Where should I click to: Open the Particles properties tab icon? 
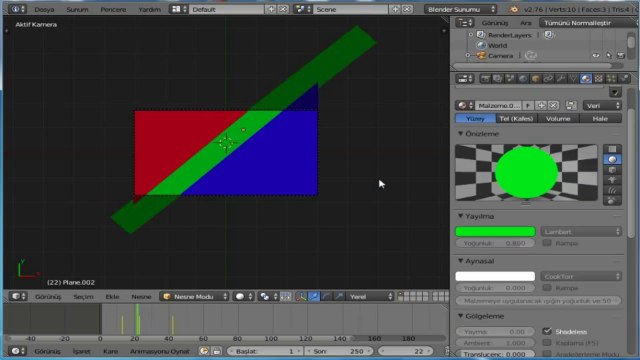tap(611, 79)
